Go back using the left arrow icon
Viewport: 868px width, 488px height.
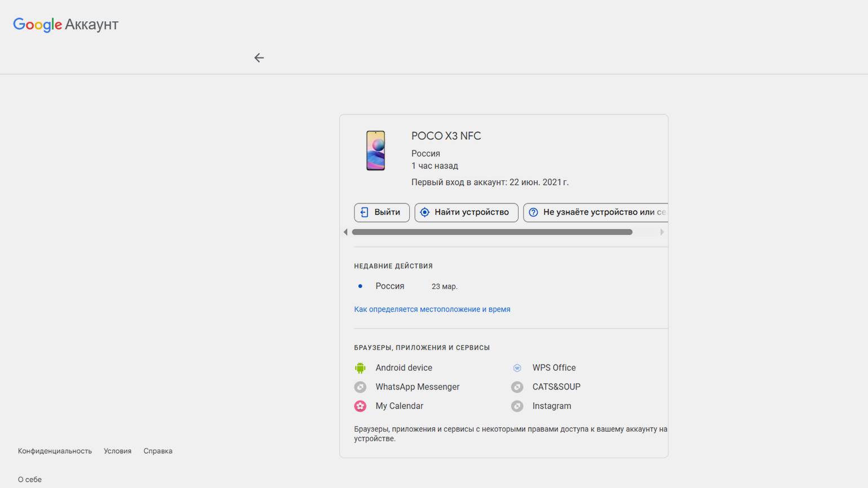coord(259,57)
